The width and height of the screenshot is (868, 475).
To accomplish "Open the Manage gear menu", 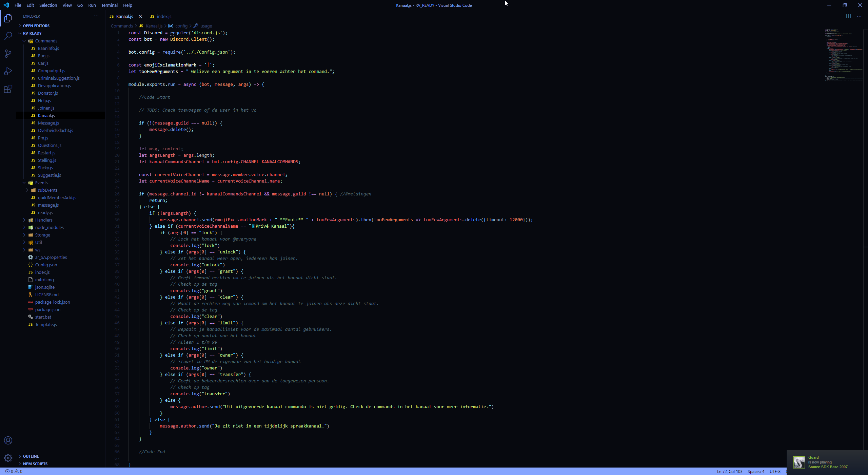I will point(8,458).
